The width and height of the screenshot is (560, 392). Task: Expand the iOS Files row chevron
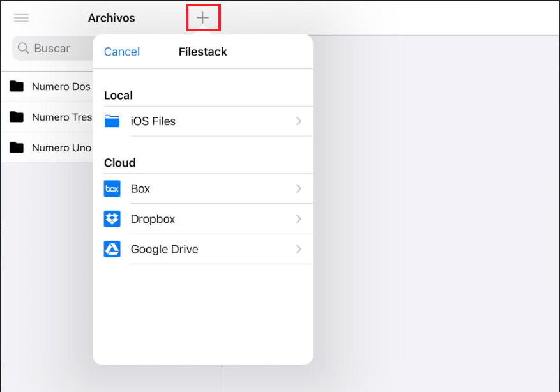pyautogui.click(x=299, y=121)
